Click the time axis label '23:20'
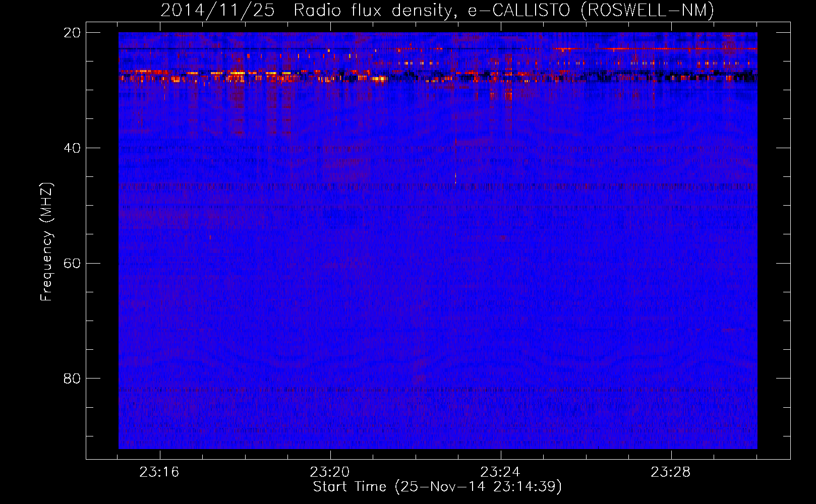Viewport: 816px width, 504px height. pyautogui.click(x=330, y=472)
